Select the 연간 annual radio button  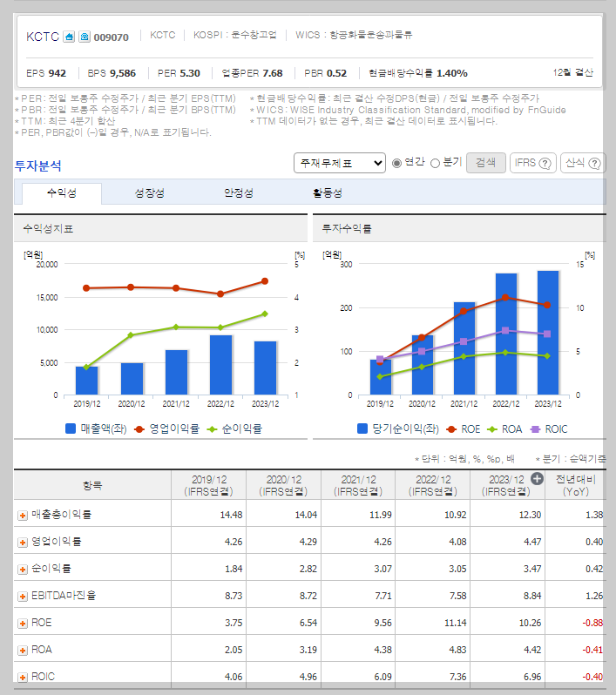pos(397,164)
